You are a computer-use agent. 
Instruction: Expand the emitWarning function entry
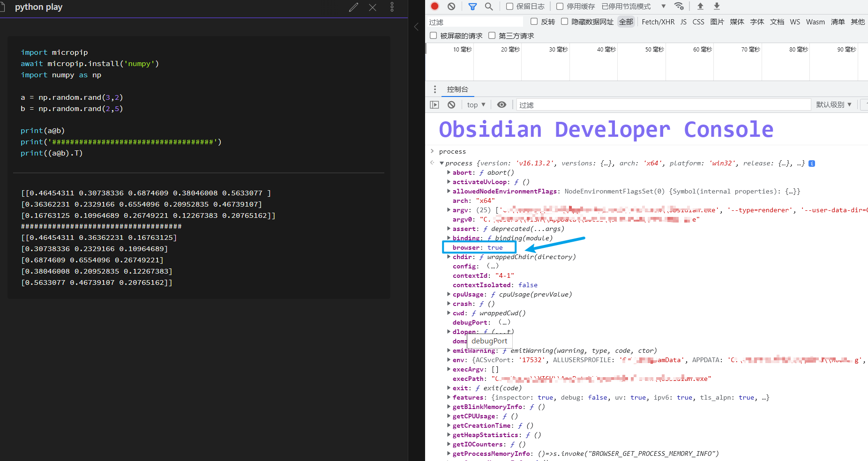coord(449,350)
